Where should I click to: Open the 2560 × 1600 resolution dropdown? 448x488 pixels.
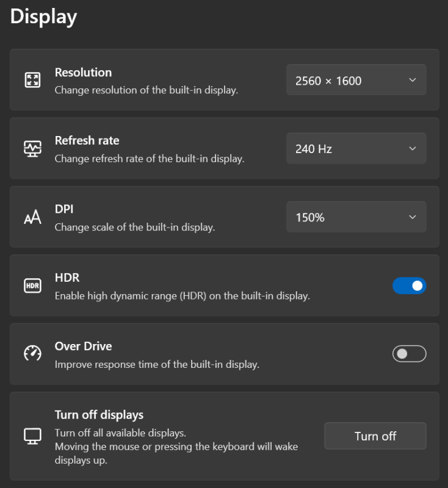[356, 81]
